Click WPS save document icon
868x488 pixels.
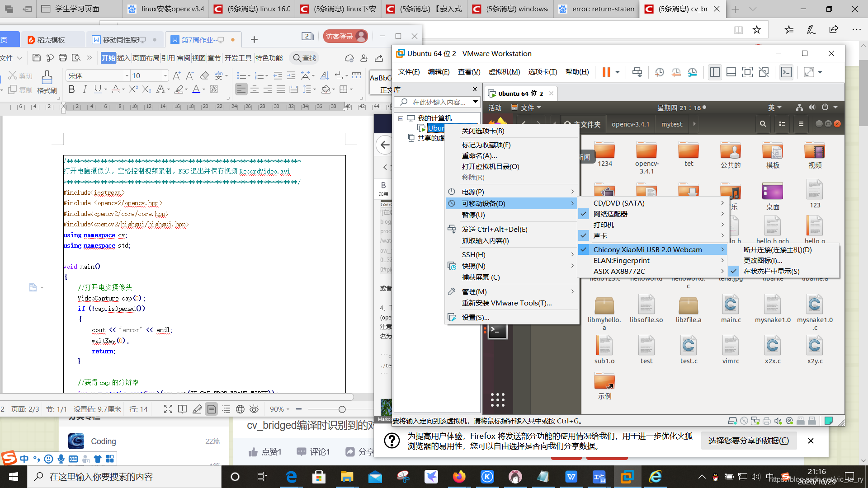37,58
